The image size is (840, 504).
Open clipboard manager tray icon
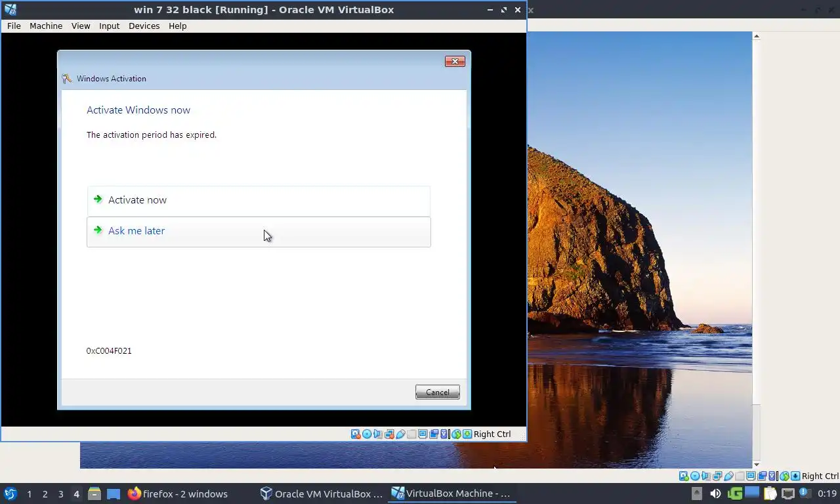click(770, 493)
